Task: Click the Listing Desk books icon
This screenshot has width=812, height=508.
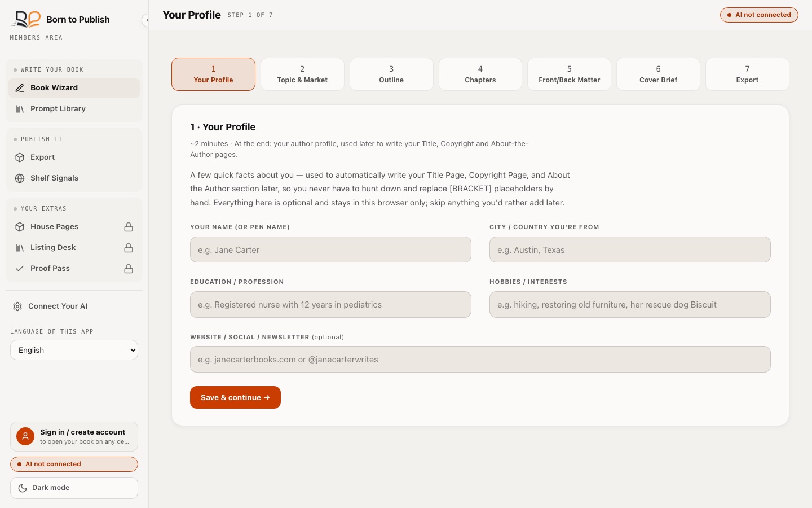Action: click(x=20, y=248)
